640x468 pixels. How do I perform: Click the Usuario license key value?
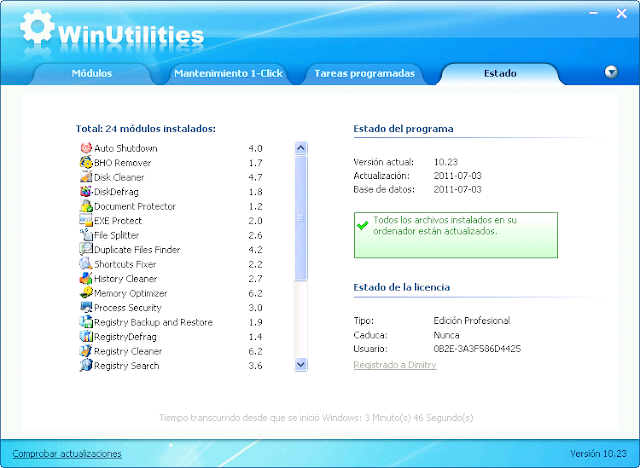coord(477,349)
